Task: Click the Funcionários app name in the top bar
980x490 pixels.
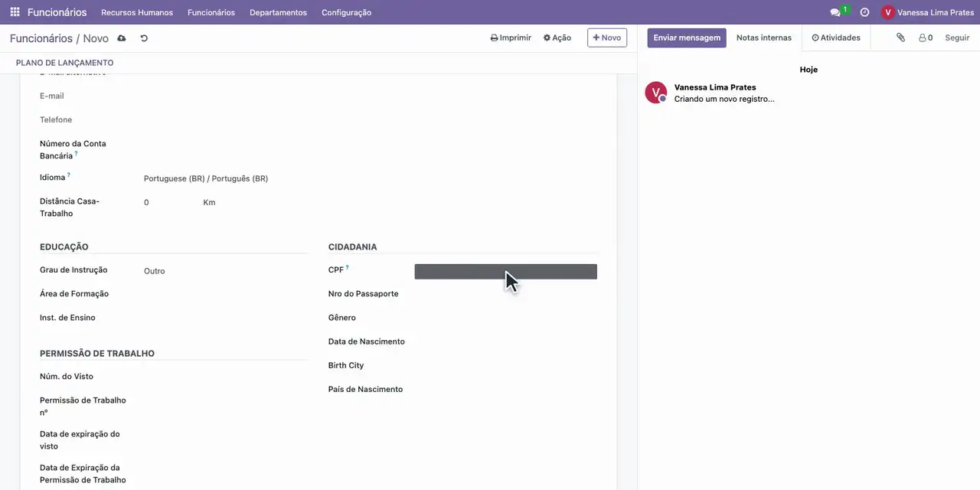Action: coord(57,12)
